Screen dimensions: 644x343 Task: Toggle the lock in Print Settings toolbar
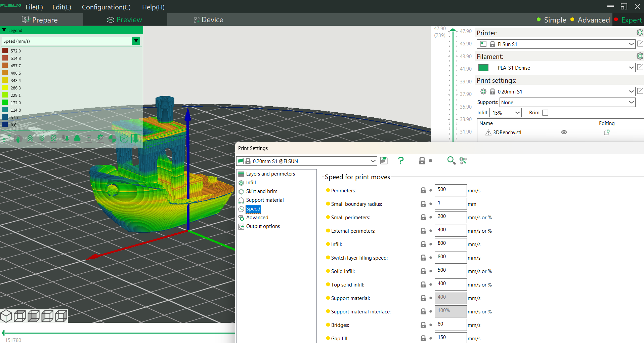[x=422, y=161]
